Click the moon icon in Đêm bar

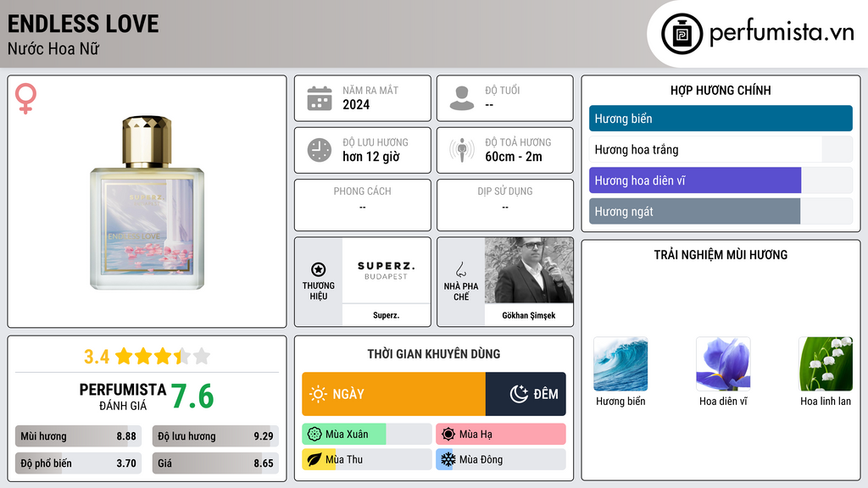click(x=520, y=394)
